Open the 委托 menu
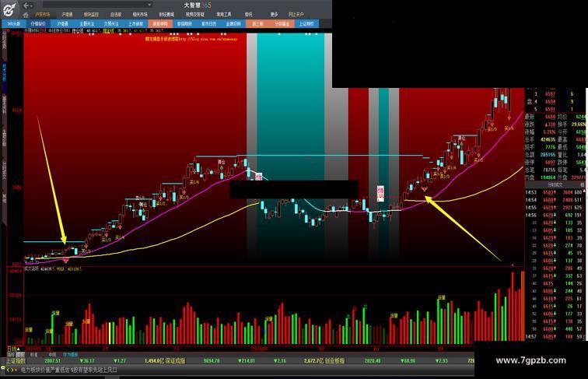Image resolution: width=588 pixels, height=379 pixels. click(249, 14)
